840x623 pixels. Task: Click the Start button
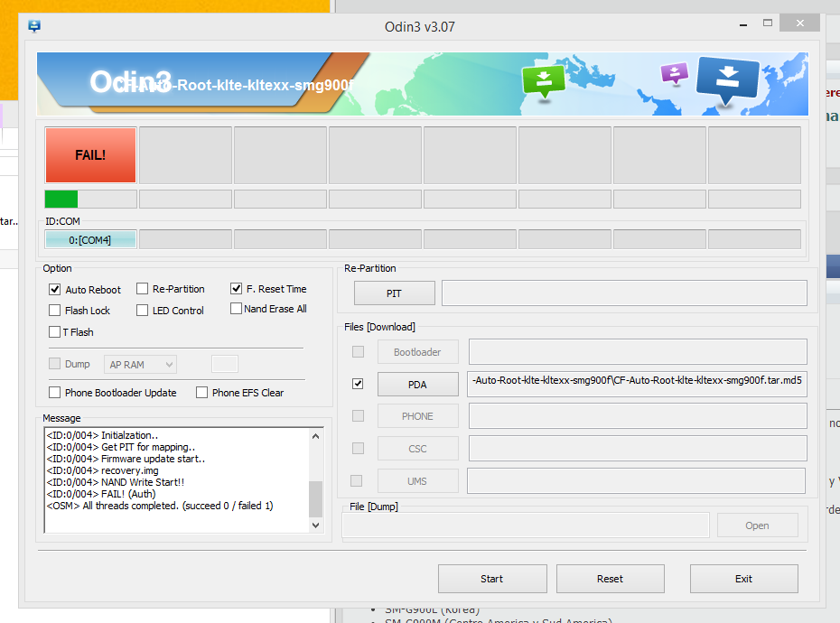pos(492,579)
